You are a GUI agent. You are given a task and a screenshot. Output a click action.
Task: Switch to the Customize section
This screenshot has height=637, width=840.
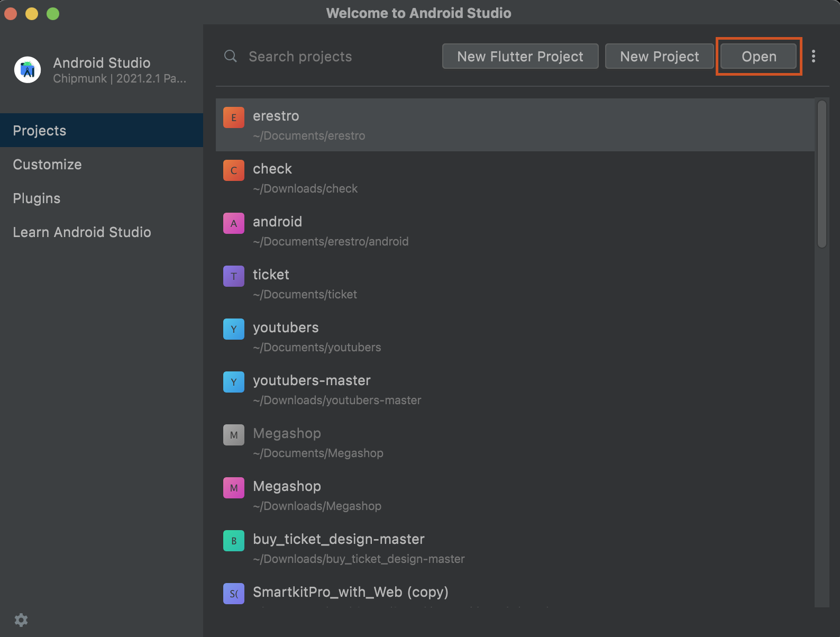(x=102, y=164)
